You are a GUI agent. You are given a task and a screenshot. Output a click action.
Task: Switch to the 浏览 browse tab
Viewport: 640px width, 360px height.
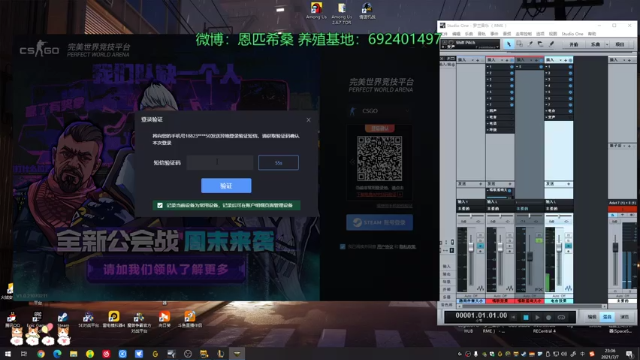(624, 317)
